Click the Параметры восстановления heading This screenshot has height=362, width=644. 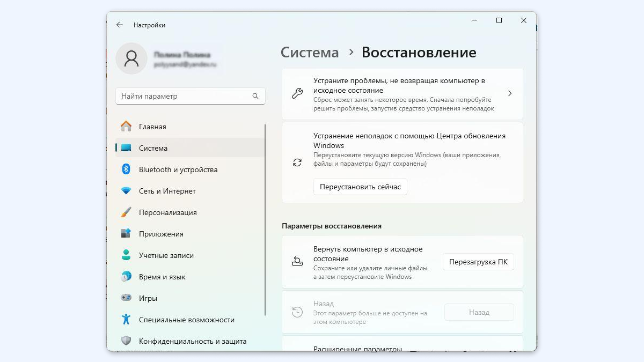[332, 226]
